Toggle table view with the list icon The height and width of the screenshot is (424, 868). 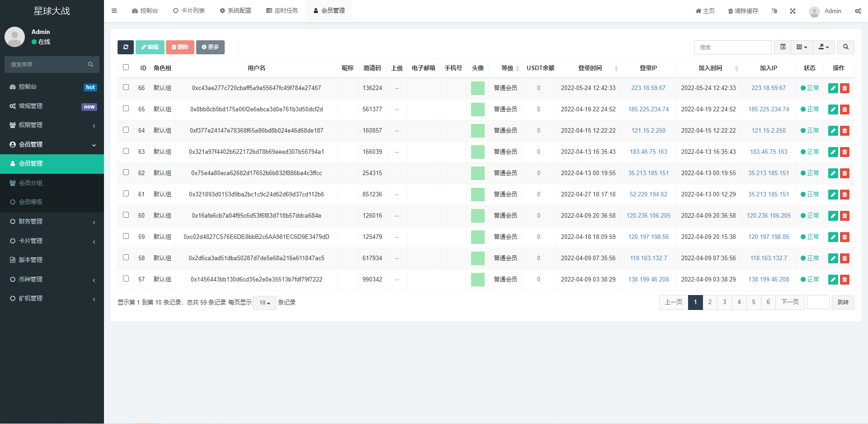pyautogui.click(x=783, y=47)
